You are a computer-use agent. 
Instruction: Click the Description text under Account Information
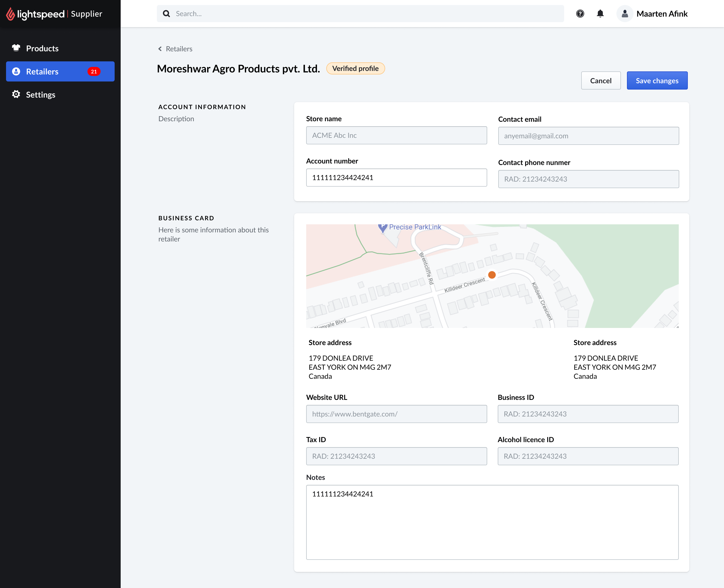176,119
